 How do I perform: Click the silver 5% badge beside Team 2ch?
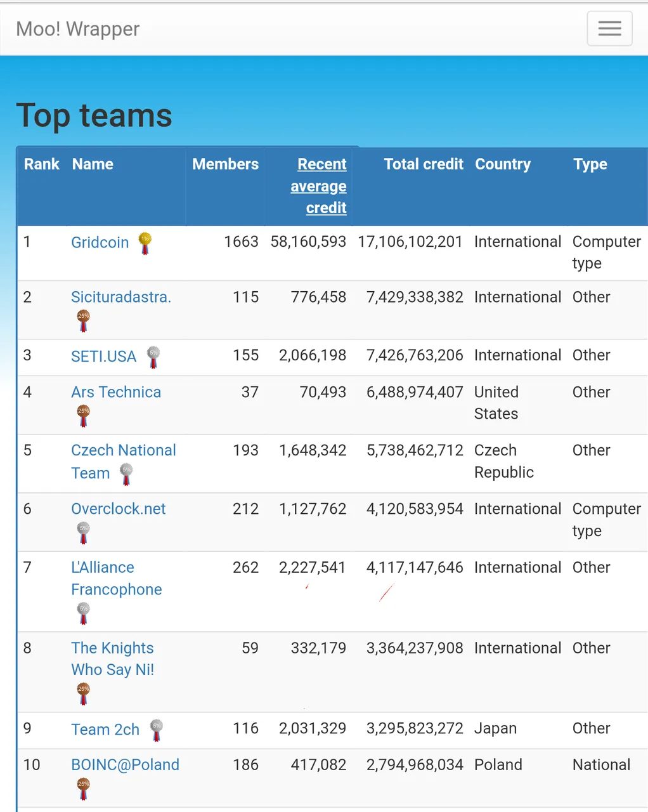point(157,730)
